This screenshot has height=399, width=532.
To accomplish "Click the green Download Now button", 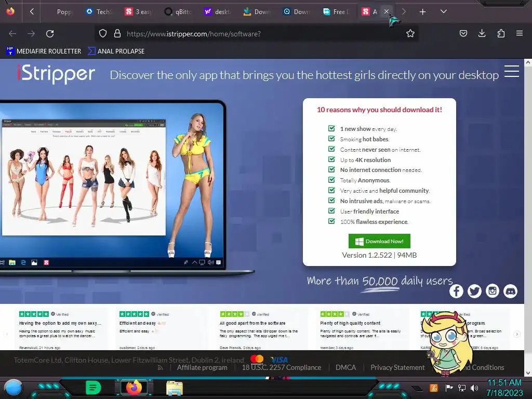I will point(379,241).
